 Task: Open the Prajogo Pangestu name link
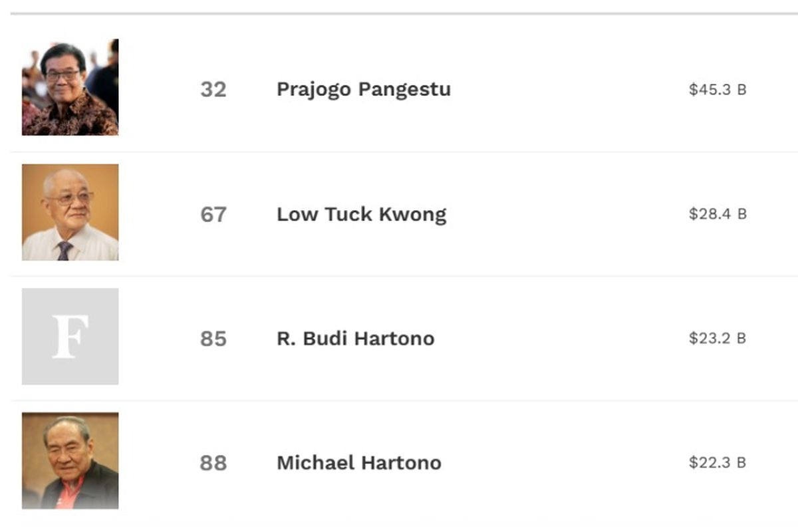click(x=364, y=90)
